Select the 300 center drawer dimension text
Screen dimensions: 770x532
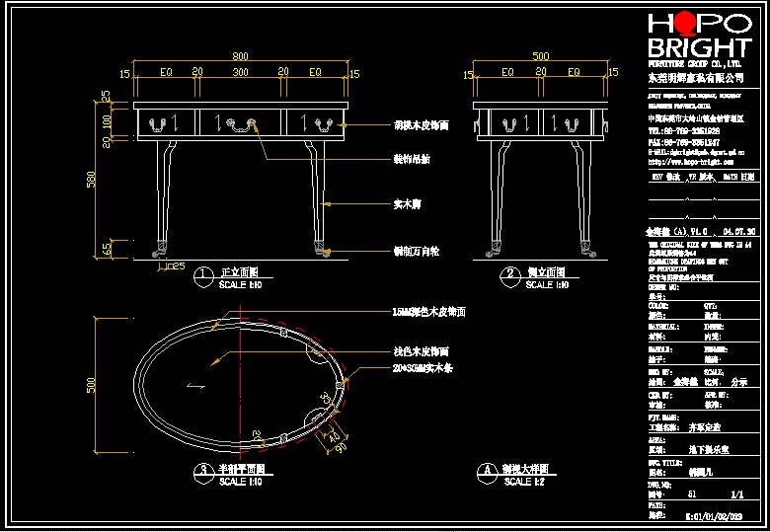240,72
